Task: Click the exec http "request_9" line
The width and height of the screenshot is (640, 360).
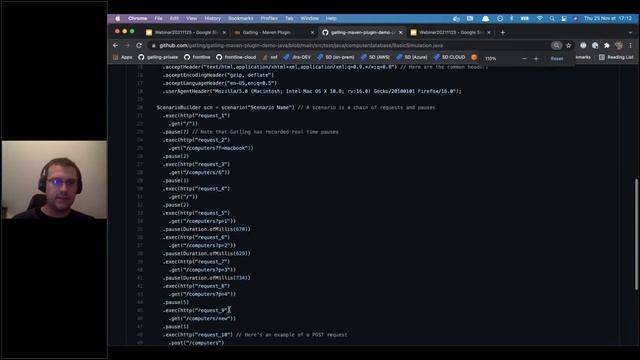Action: click(196, 310)
